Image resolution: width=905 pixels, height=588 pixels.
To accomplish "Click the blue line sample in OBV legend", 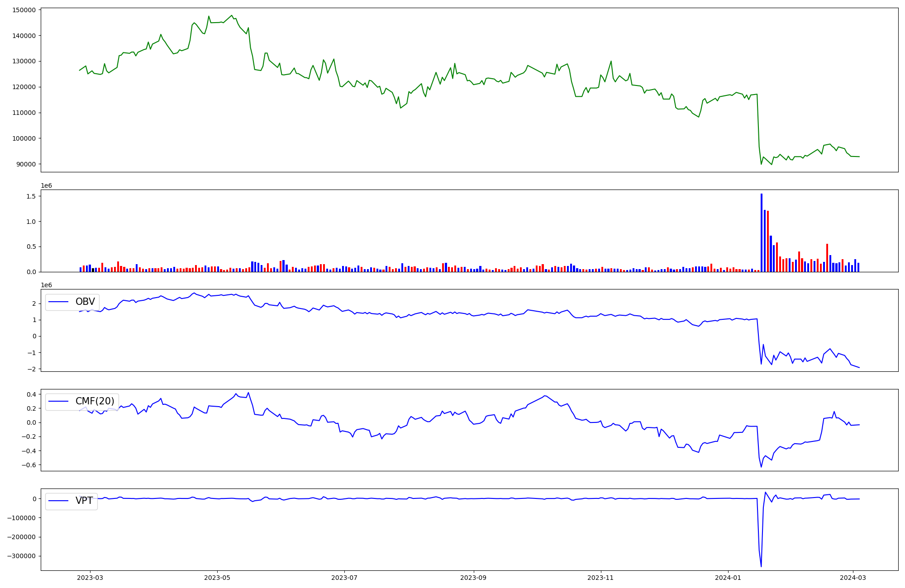I will point(58,302).
